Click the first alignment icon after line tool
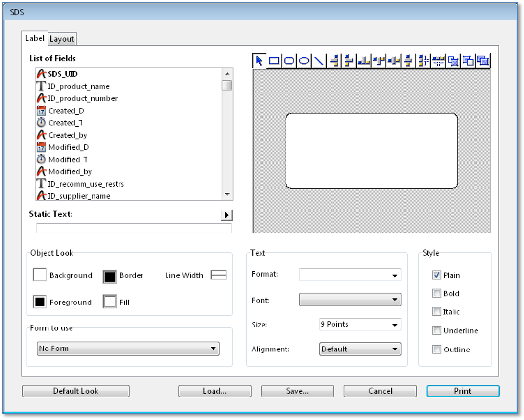524x420 pixels. coord(334,61)
